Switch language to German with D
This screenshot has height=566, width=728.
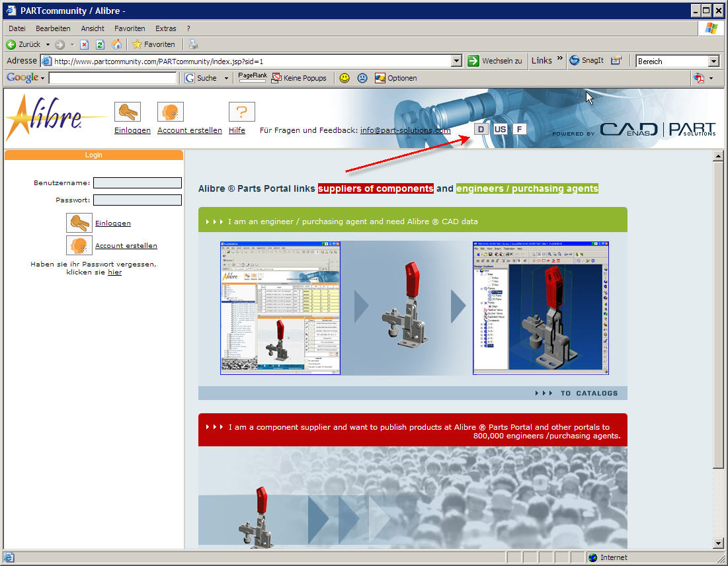point(481,129)
